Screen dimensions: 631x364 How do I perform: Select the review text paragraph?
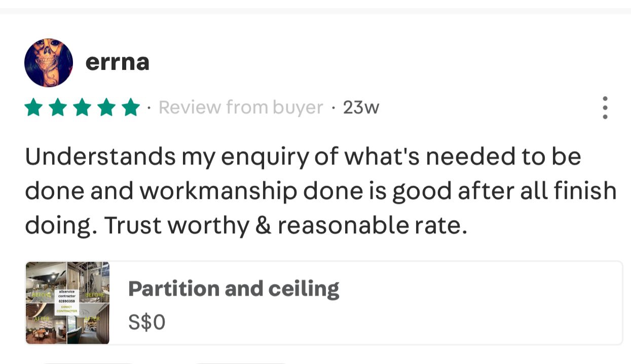[x=320, y=190]
